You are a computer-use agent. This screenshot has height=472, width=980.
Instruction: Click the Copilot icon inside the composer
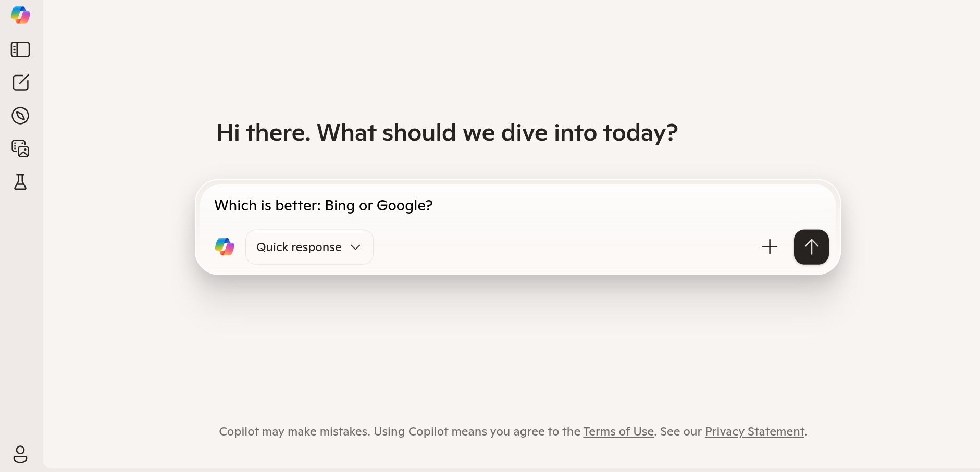[x=225, y=247]
